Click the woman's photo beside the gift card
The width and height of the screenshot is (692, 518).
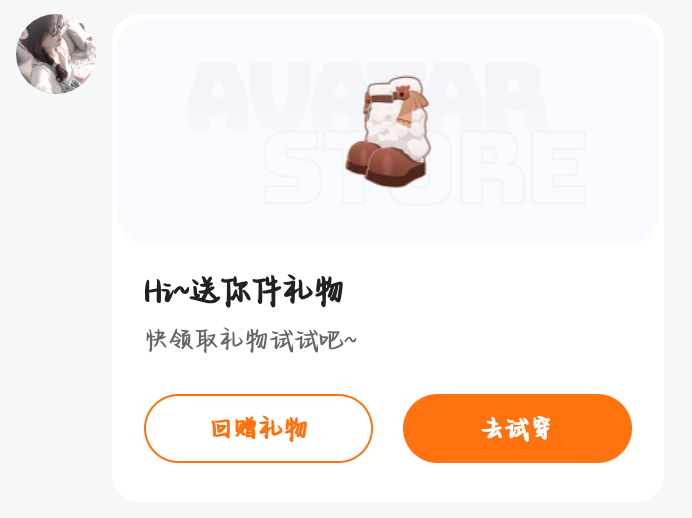[56, 54]
